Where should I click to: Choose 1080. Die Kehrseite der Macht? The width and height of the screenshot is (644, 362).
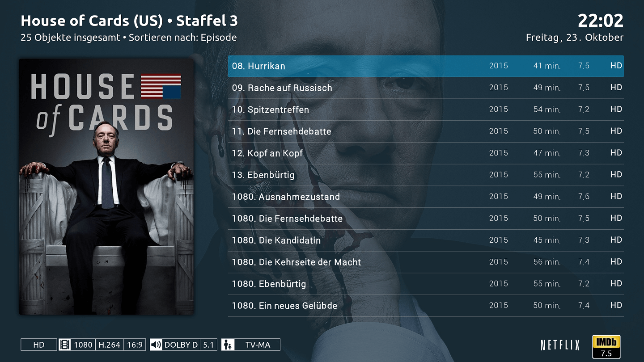426,262
